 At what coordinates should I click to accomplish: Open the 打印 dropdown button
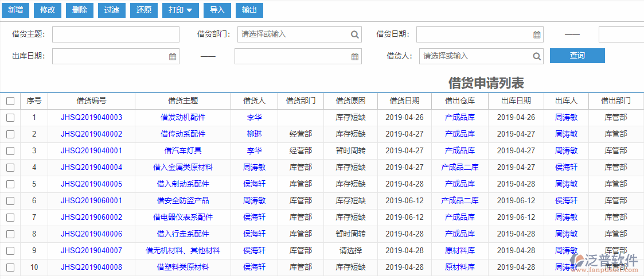pos(181,10)
